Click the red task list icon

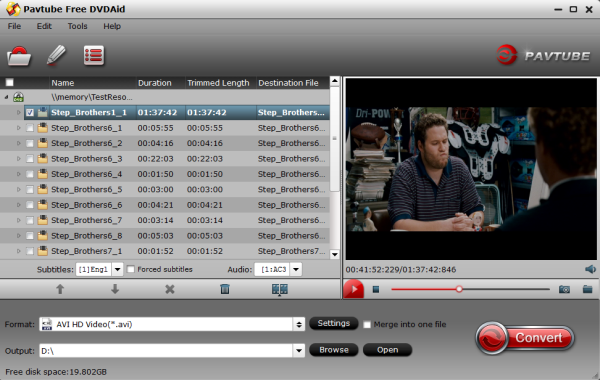coord(94,55)
